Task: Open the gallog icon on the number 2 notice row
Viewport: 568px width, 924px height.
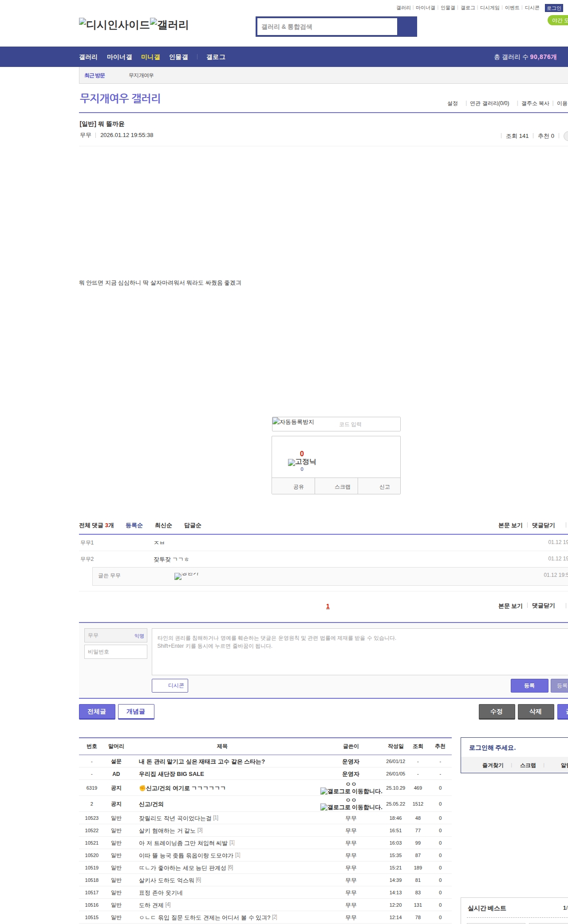Action: coord(351,807)
